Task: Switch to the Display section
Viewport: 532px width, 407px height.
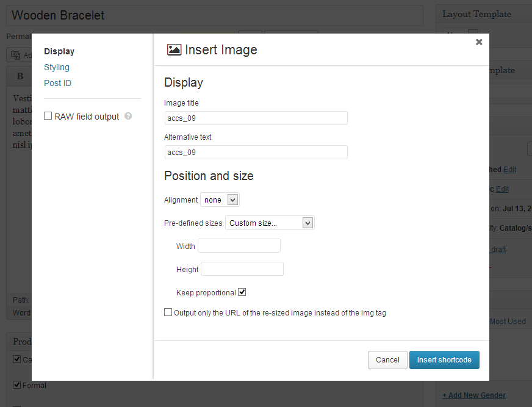Action: [x=59, y=51]
